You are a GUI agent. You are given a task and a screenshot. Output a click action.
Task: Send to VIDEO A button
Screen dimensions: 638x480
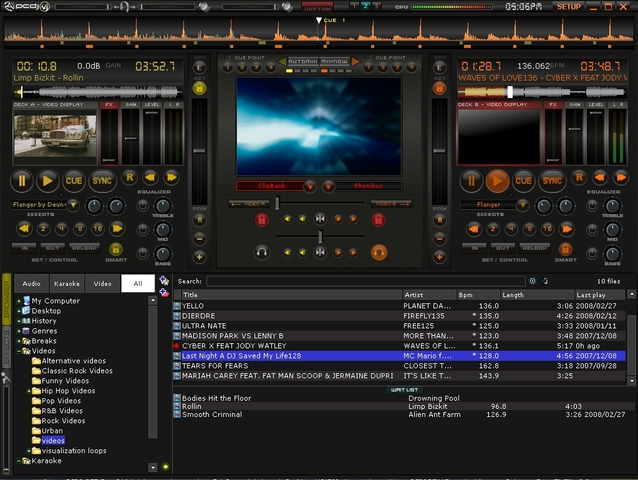249,204
